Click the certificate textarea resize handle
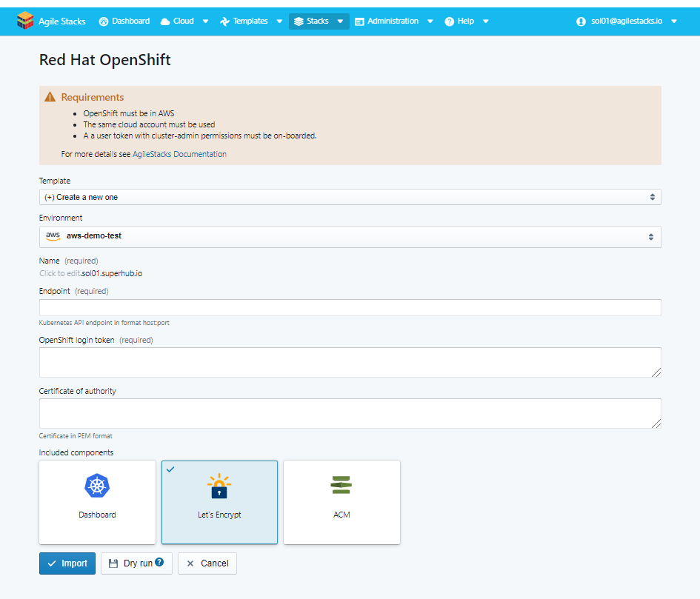Viewport: 700px width, 599px height. click(x=656, y=424)
